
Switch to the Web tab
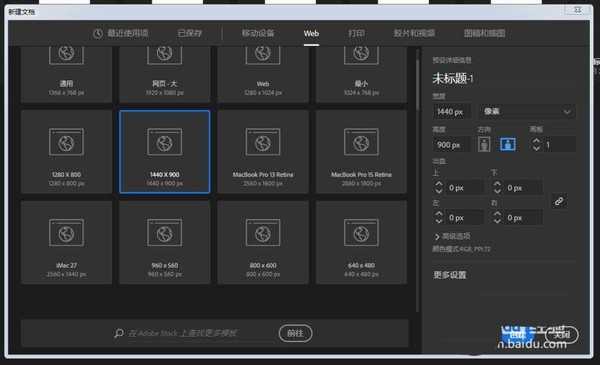tap(311, 34)
